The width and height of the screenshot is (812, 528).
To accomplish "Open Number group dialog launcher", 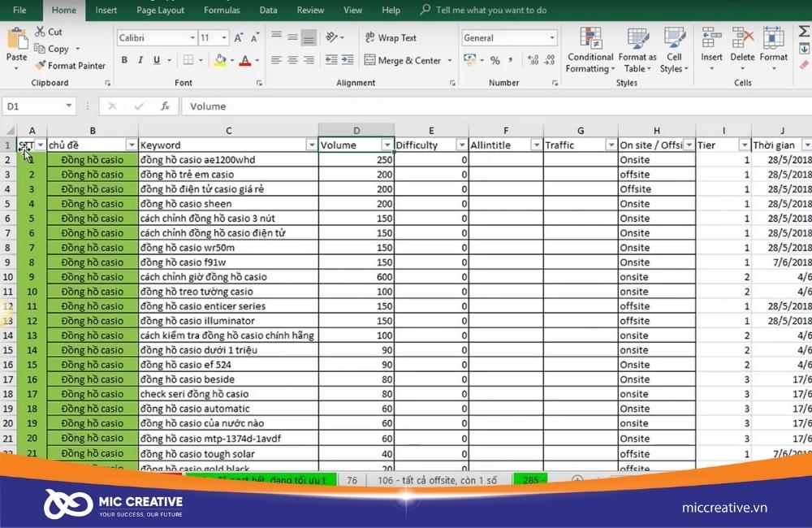I will tap(555, 83).
